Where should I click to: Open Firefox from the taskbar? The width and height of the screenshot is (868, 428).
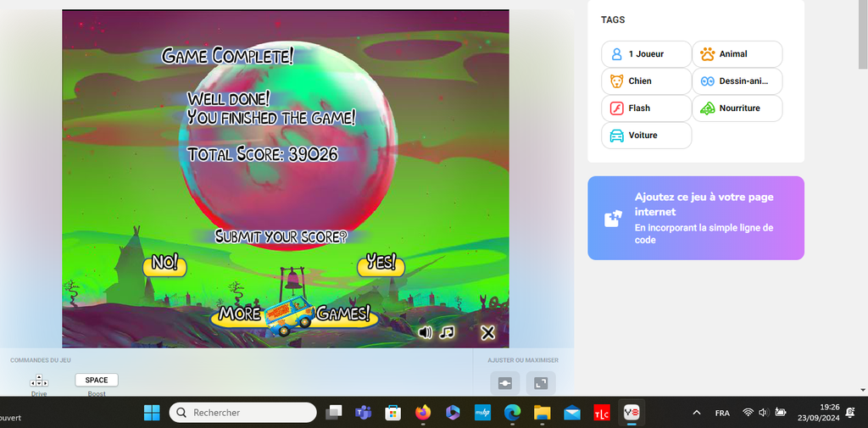[x=423, y=413]
